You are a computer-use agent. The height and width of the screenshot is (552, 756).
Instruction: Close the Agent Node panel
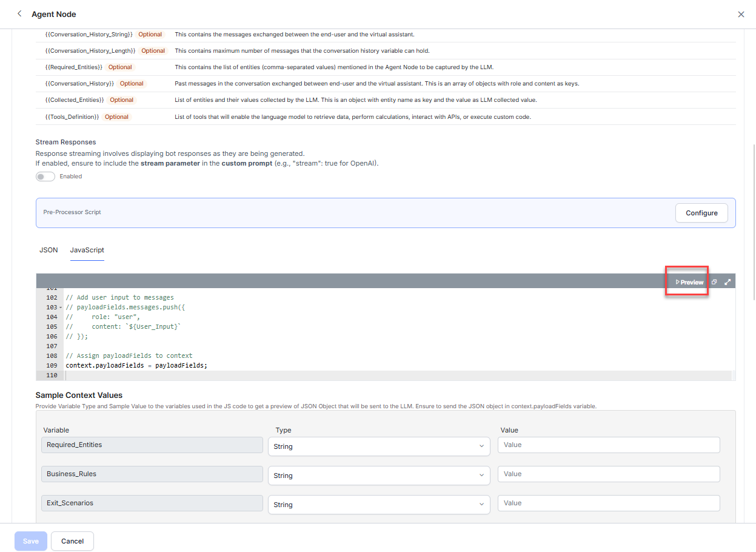tap(741, 15)
